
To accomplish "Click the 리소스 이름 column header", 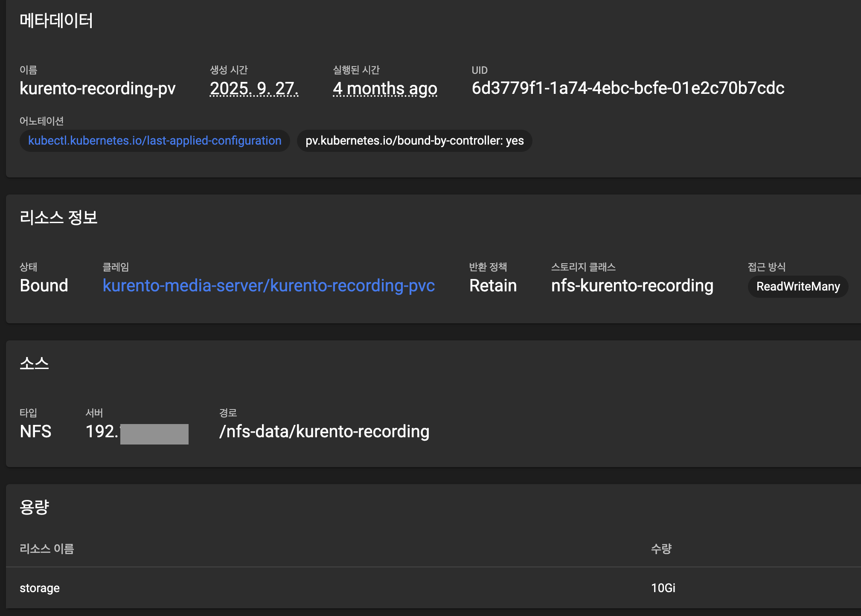I will [47, 549].
